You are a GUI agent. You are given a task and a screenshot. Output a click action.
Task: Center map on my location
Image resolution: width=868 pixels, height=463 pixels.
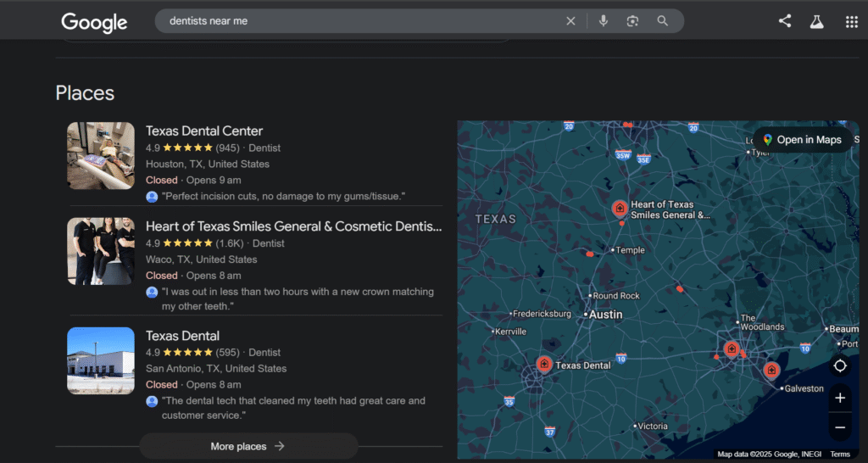tap(840, 365)
